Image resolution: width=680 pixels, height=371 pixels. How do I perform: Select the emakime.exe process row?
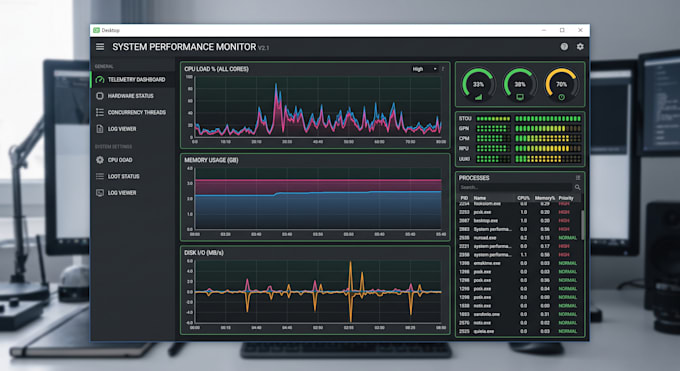pyautogui.click(x=519, y=263)
